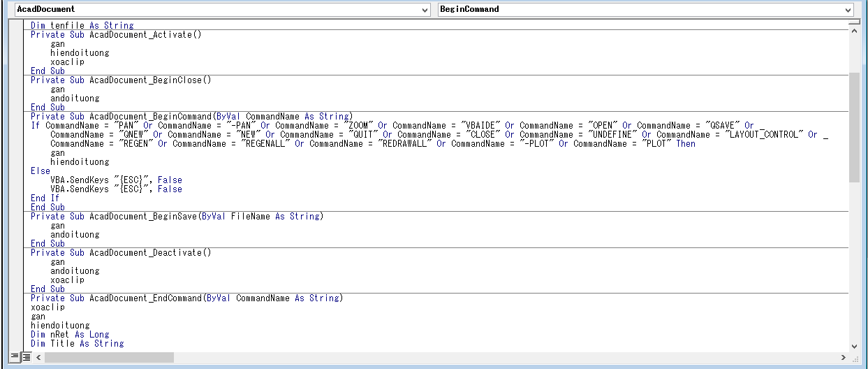Click the horizontal scrollbar left arrow
The image size is (868, 369).
[38, 357]
